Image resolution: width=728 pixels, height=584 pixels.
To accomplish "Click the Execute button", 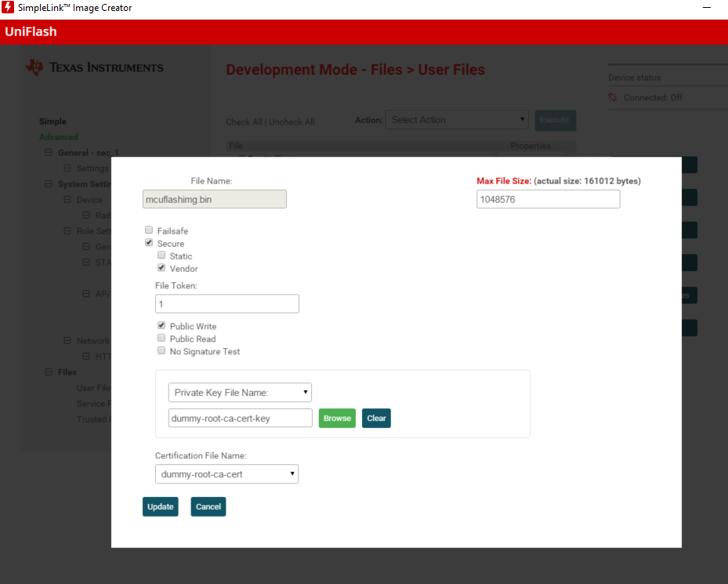I will pyautogui.click(x=556, y=120).
